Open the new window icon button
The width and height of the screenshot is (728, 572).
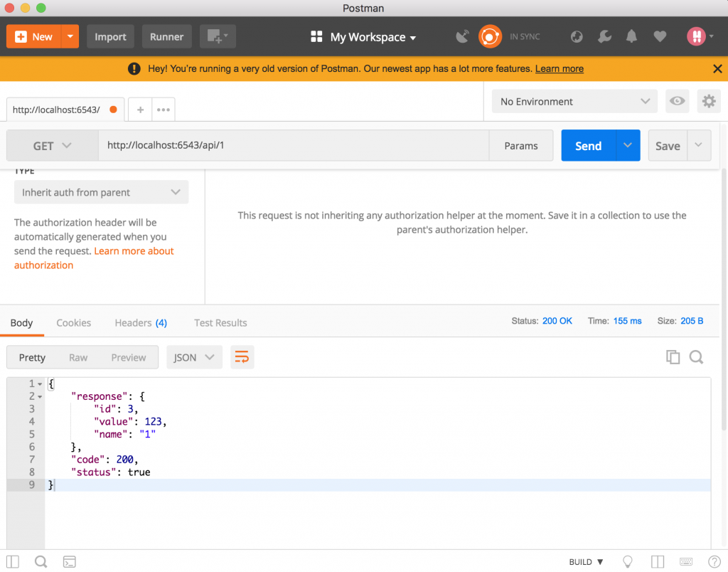(x=218, y=37)
